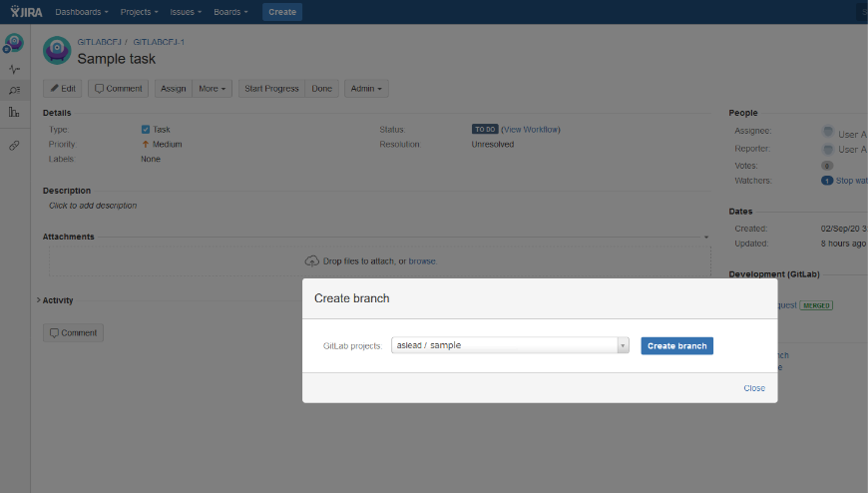Click the Create button in top bar
This screenshot has height=493, width=868.
[x=282, y=12]
